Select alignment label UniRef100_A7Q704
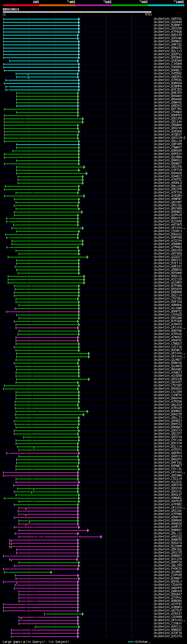 point(168,241)
